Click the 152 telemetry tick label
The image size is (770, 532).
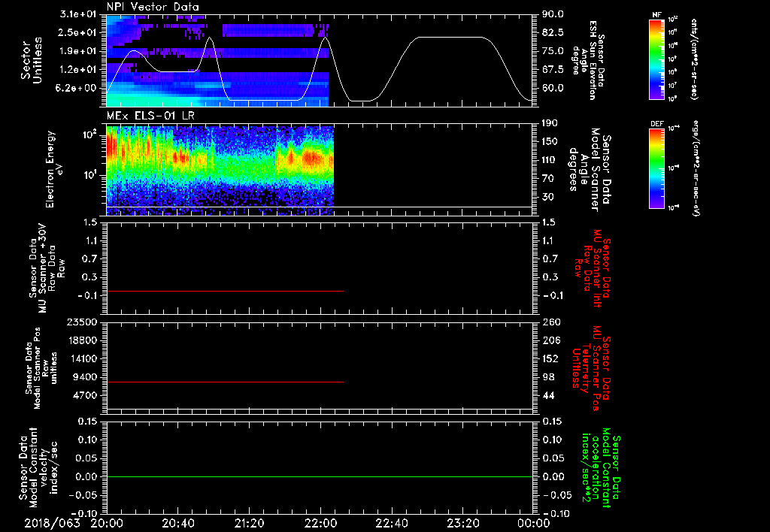[x=550, y=358]
